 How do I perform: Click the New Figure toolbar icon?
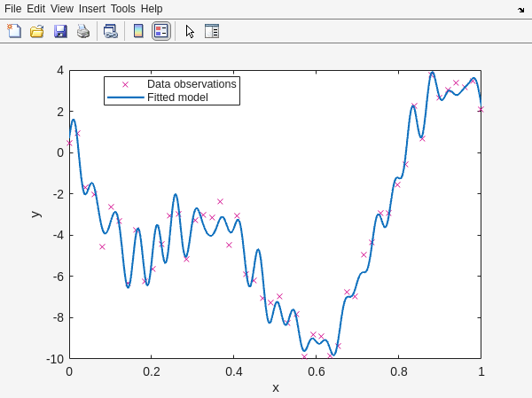coord(14,31)
